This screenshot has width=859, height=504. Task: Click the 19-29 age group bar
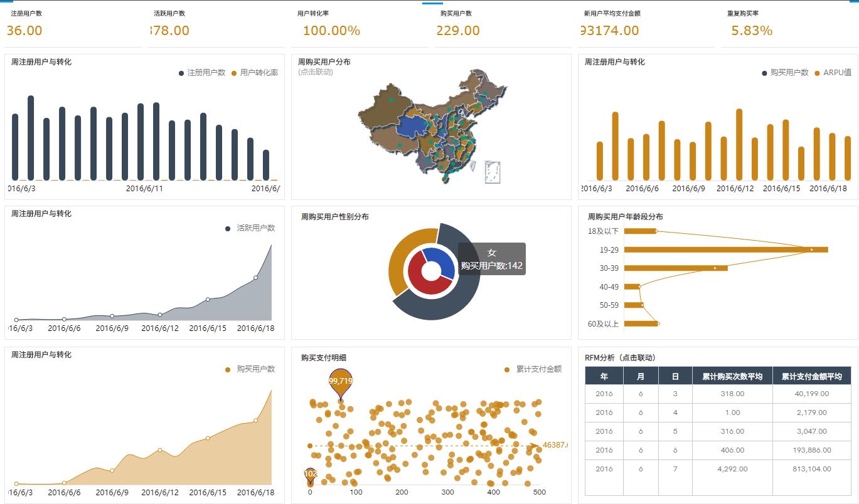click(x=726, y=249)
